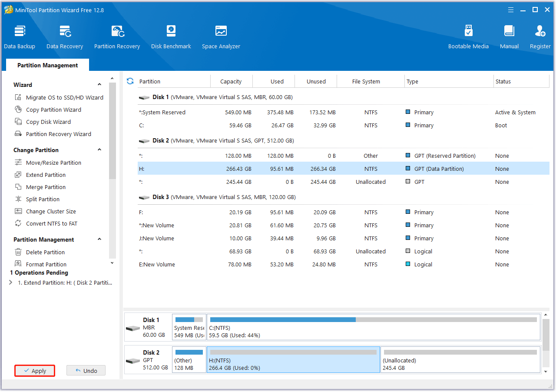The height and width of the screenshot is (392, 556).
Task: Select the Disk 1 drive icon in the disk map
Action: tap(133, 328)
